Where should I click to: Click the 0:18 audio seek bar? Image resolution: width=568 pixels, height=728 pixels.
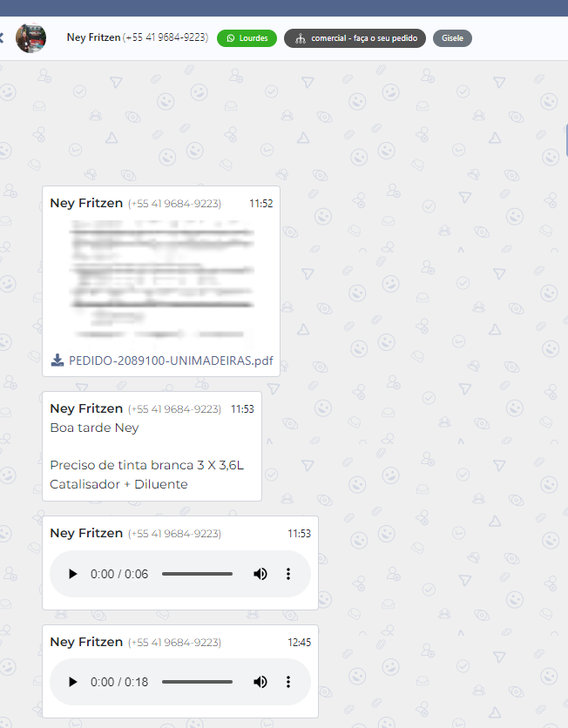coord(197,682)
